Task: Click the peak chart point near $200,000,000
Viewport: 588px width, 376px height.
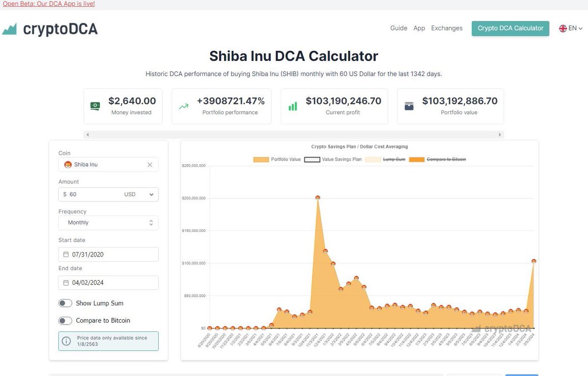Action: click(318, 198)
